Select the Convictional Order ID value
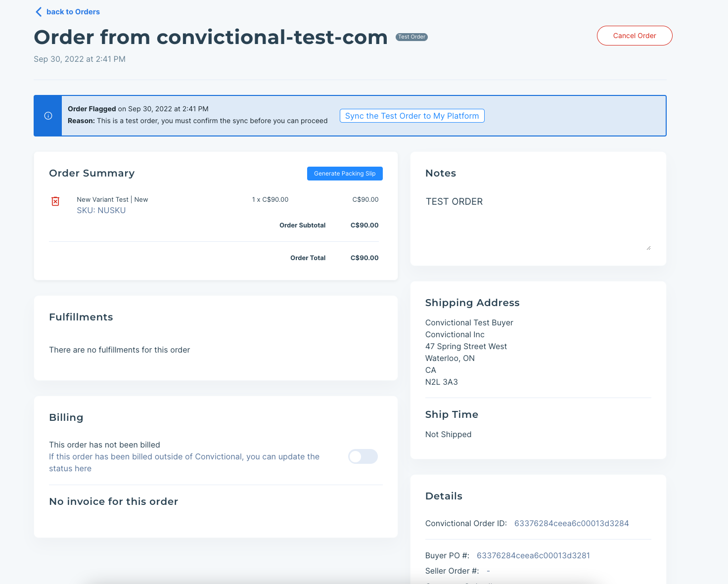The width and height of the screenshot is (728, 584). pos(571,523)
